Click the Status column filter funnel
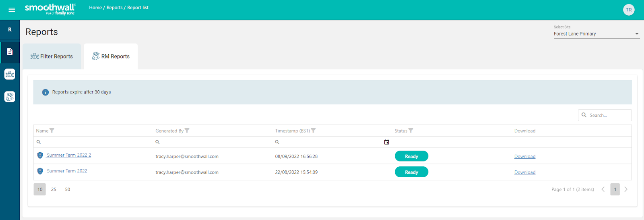644x220 pixels. point(411,131)
